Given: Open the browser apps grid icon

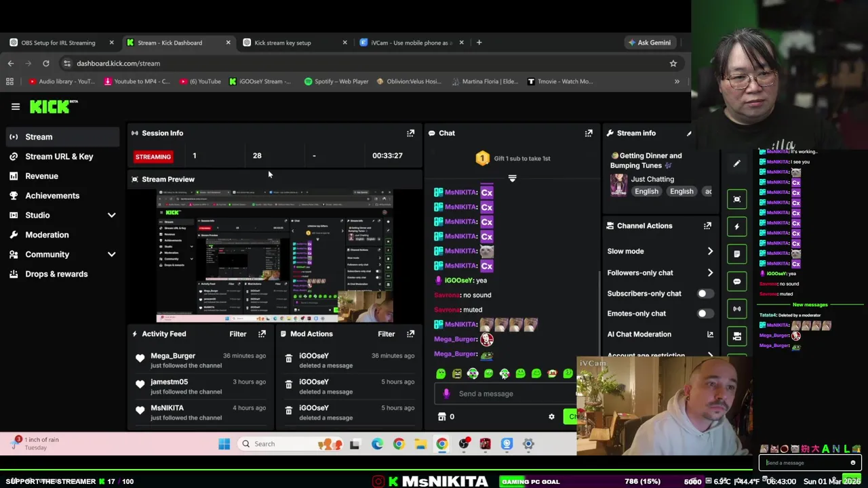Looking at the screenshot, I should 9,81.
